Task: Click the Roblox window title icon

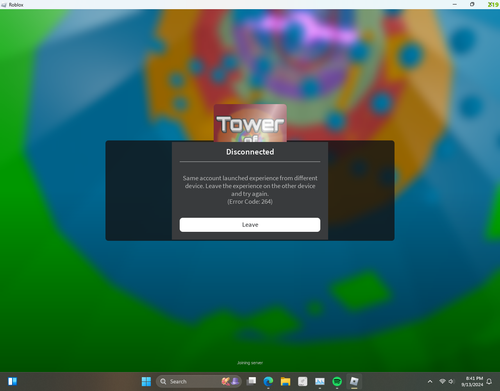Action: tap(4, 5)
